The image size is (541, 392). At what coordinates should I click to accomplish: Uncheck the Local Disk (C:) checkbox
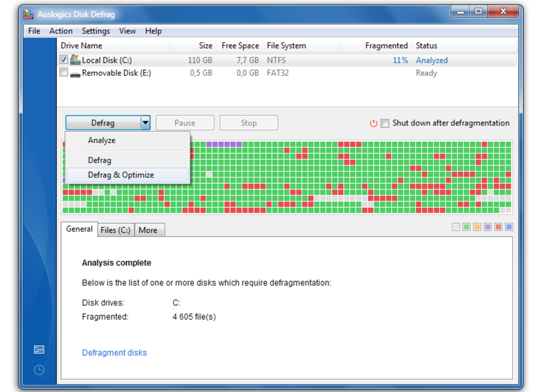(63, 60)
